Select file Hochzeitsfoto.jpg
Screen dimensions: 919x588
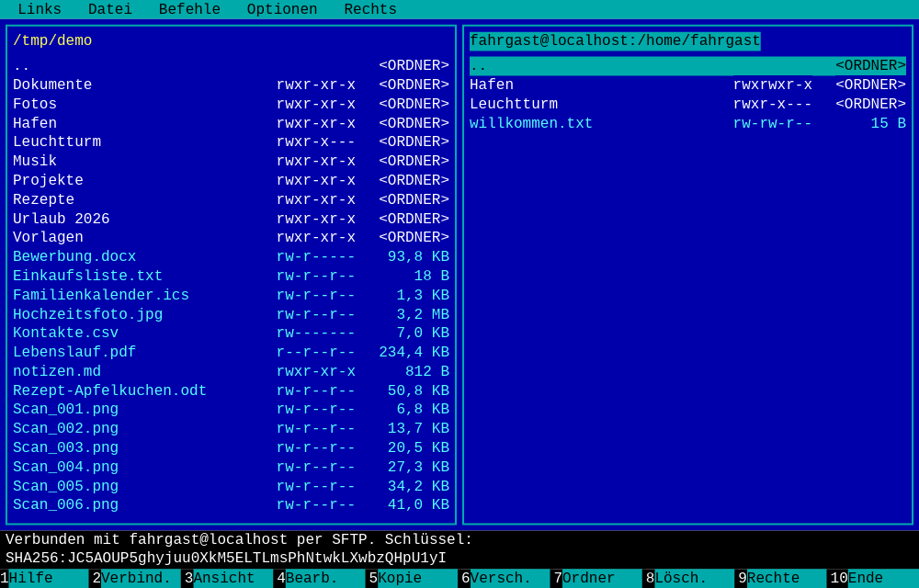231,314
